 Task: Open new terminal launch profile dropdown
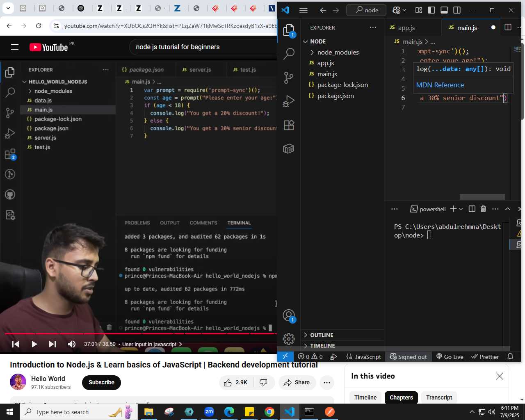click(x=461, y=209)
